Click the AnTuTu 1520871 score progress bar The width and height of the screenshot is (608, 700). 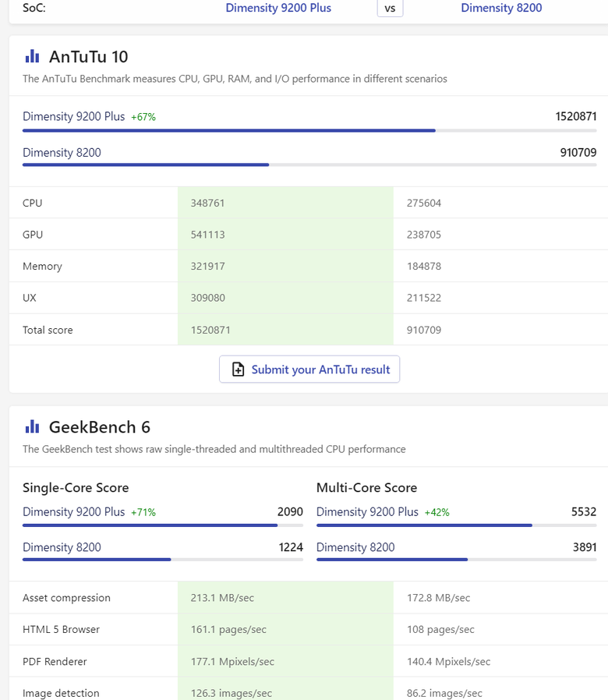[x=309, y=131]
